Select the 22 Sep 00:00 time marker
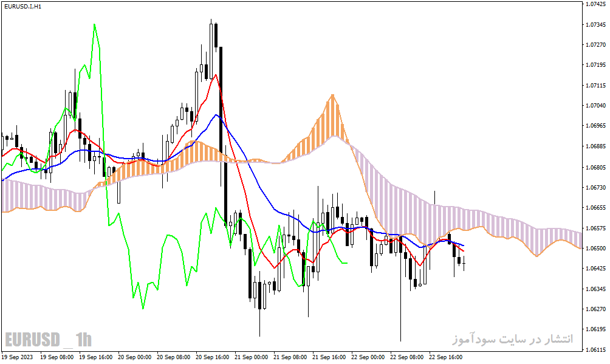This screenshot has height=364, width=610. tap(368, 357)
